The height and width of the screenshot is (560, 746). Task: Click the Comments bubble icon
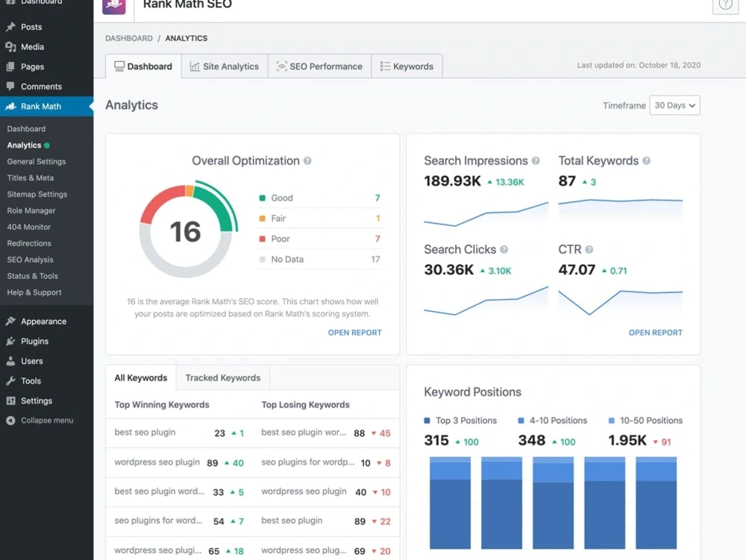[x=10, y=86]
